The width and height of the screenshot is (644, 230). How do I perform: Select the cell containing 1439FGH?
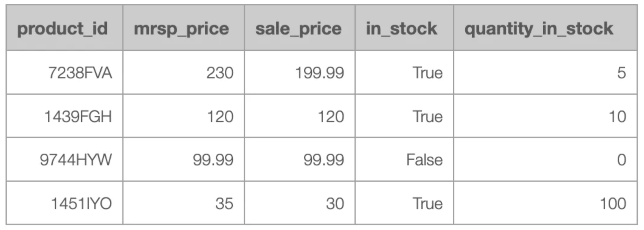tap(78, 117)
